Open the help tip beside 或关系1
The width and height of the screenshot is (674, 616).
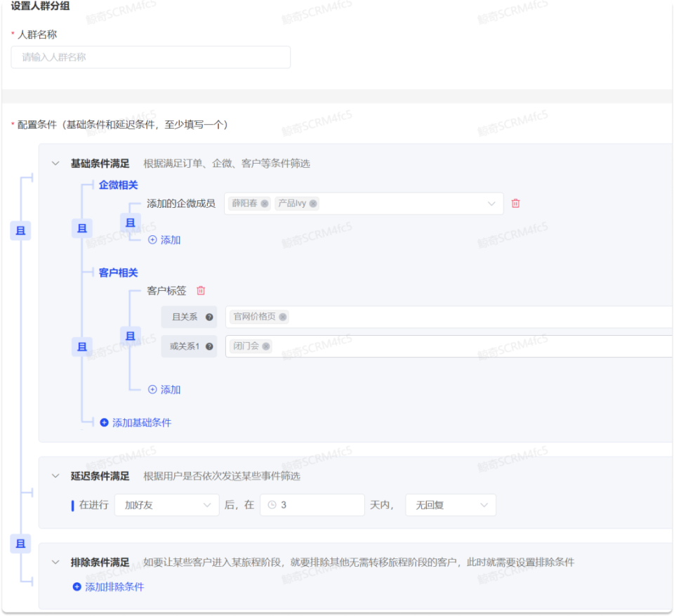point(209,346)
